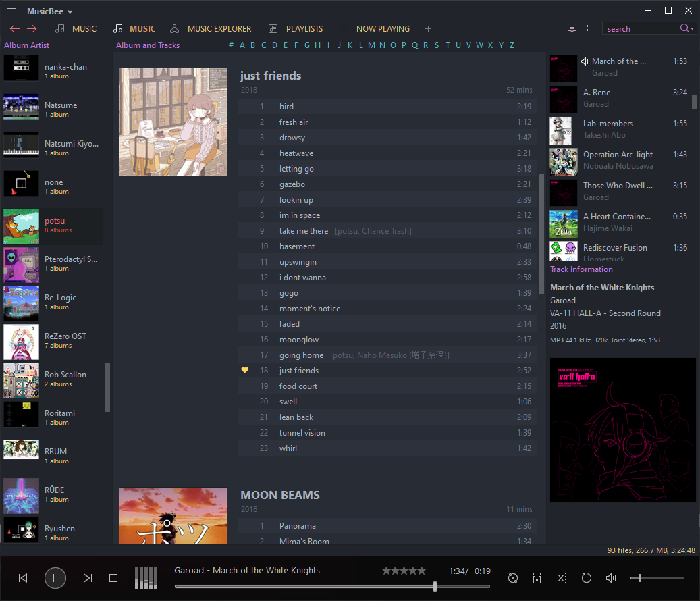Image resolution: width=700 pixels, height=601 pixels.
Task: Go forward with the right arrow
Action: 32,28
